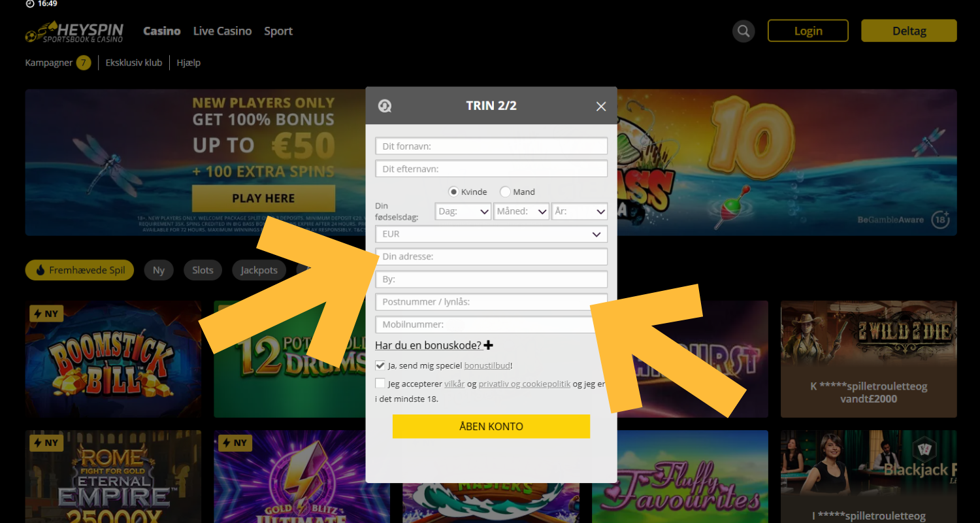Switch to Casino section
This screenshot has height=523, width=980.
(x=162, y=31)
